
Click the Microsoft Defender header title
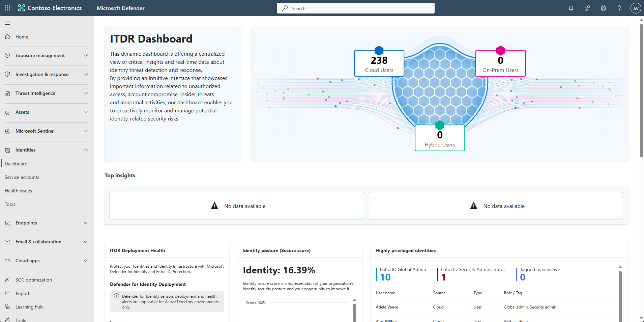[120, 8]
